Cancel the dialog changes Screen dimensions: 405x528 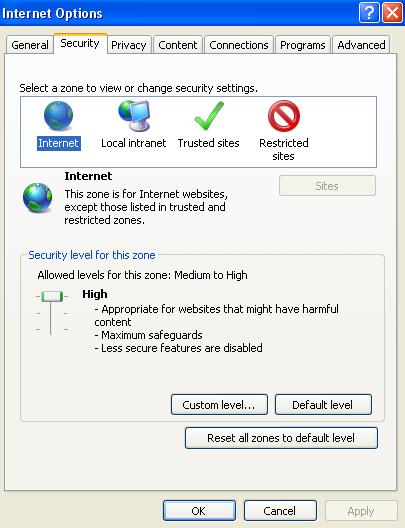tap(280, 510)
